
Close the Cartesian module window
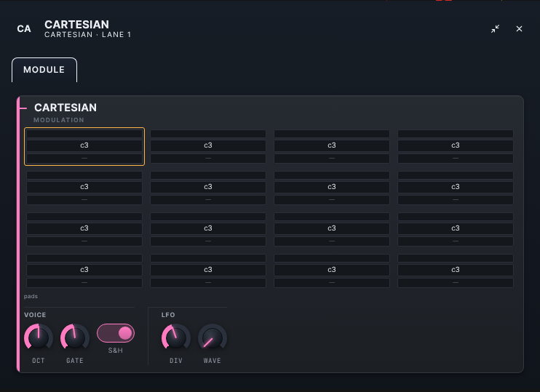coord(519,29)
